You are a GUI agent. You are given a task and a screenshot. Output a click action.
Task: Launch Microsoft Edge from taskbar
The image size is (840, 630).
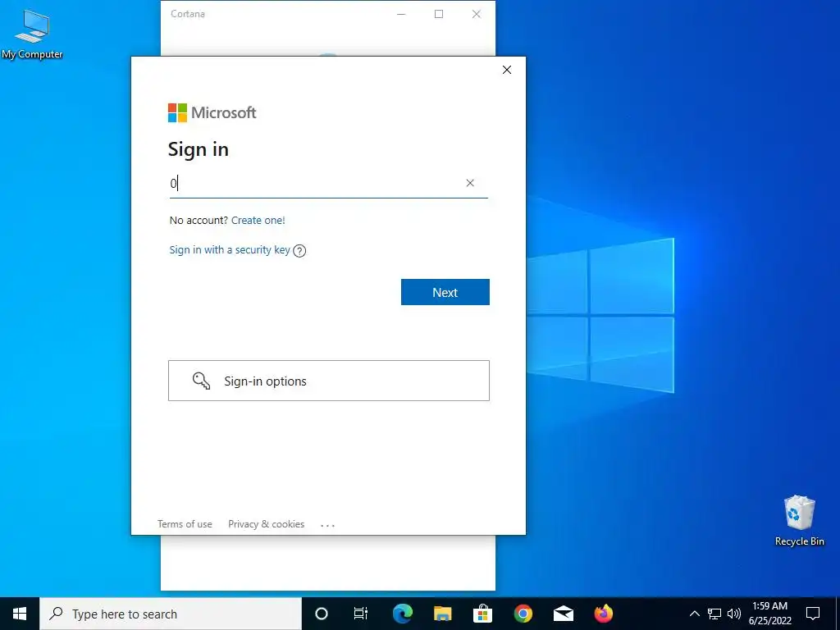coord(402,614)
